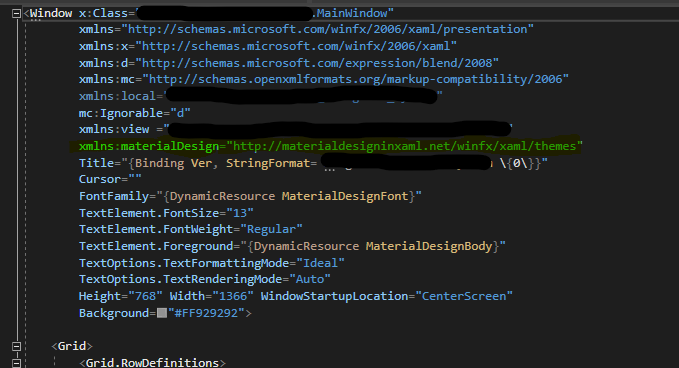679x368 pixels.
Task: Click the "Regular" FontWeight value
Action: (x=272, y=229)
